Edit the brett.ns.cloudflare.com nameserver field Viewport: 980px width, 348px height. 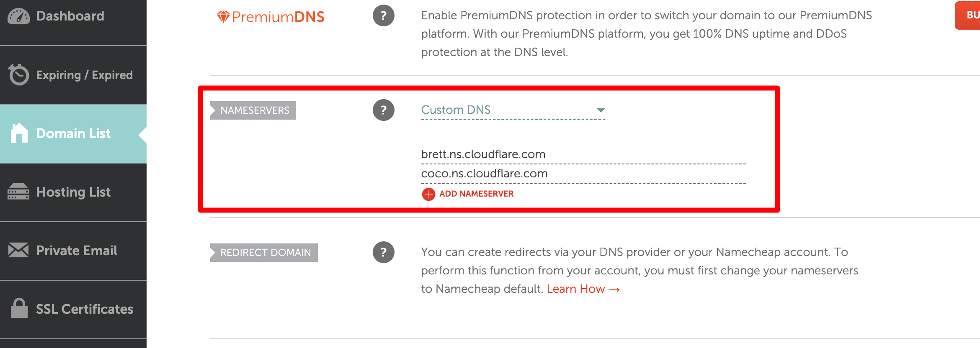[583, 154]
